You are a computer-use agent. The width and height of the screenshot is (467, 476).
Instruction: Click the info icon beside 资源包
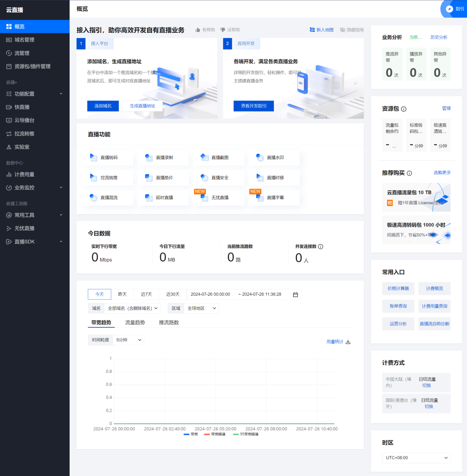tap(404, 109)
